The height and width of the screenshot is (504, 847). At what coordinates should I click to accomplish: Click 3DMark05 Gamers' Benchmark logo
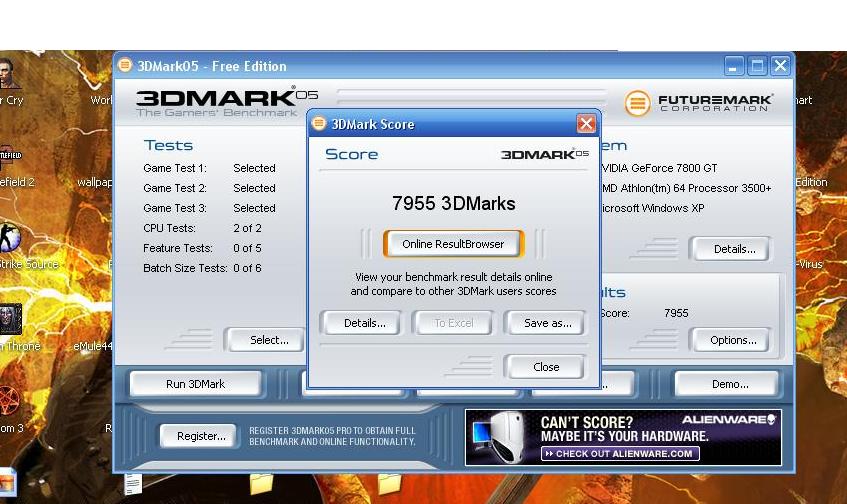[x=227, y=102]
